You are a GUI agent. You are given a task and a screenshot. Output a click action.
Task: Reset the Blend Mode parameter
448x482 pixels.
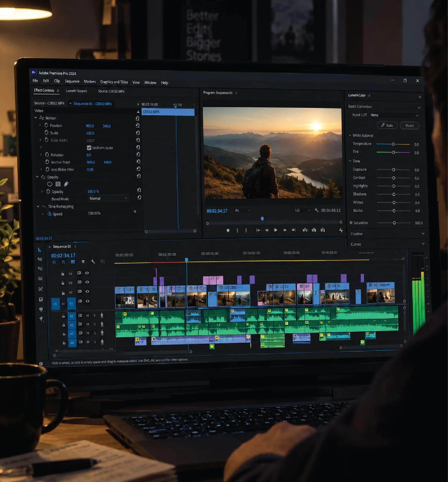[x=139, y=197]
